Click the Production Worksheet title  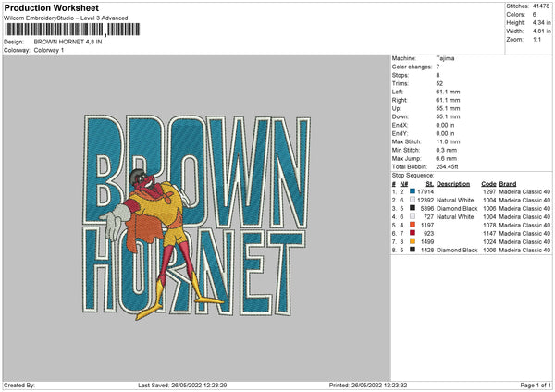(51, 7)
